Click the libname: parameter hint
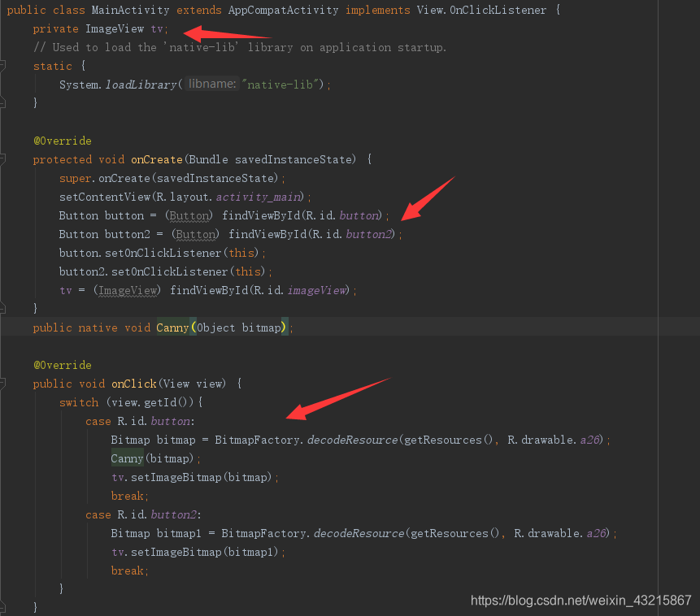The width and height of the screenshot is (700, 616). click(x=212, y=84)
